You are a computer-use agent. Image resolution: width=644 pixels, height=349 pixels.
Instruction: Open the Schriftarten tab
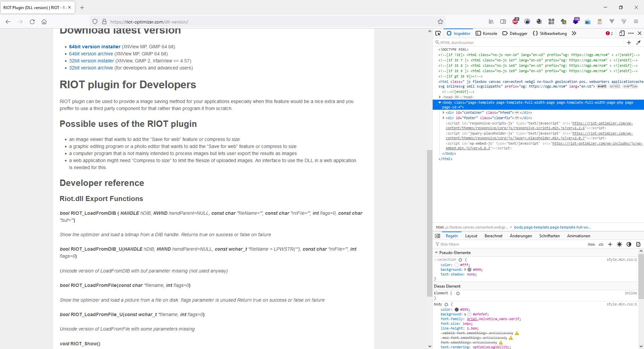click(549, 236)
